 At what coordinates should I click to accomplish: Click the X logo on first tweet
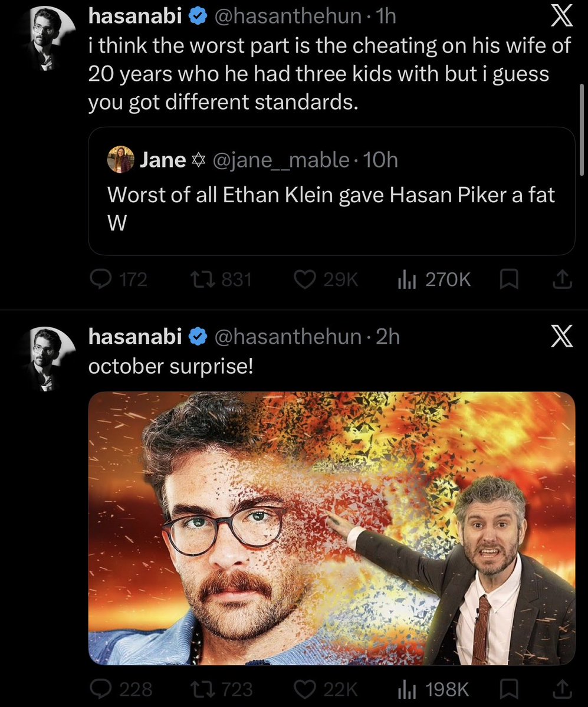[x=562, y=17]
